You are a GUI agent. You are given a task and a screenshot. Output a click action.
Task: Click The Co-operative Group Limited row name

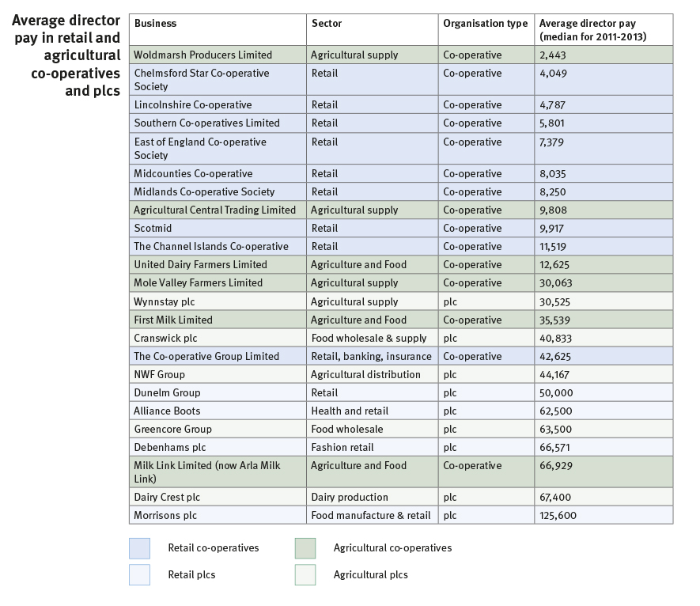(x=206, y=357)
